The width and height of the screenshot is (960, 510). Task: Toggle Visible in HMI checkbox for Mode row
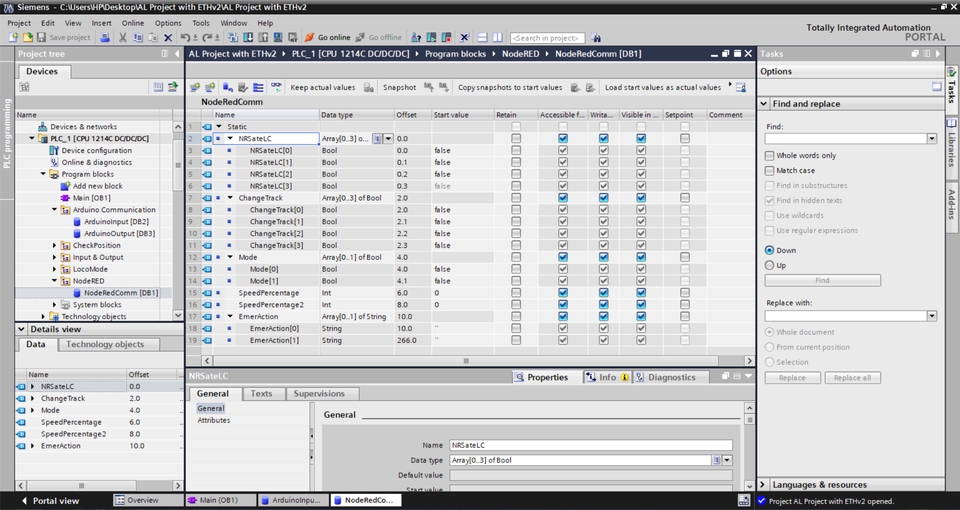click(x=641, y=257)
